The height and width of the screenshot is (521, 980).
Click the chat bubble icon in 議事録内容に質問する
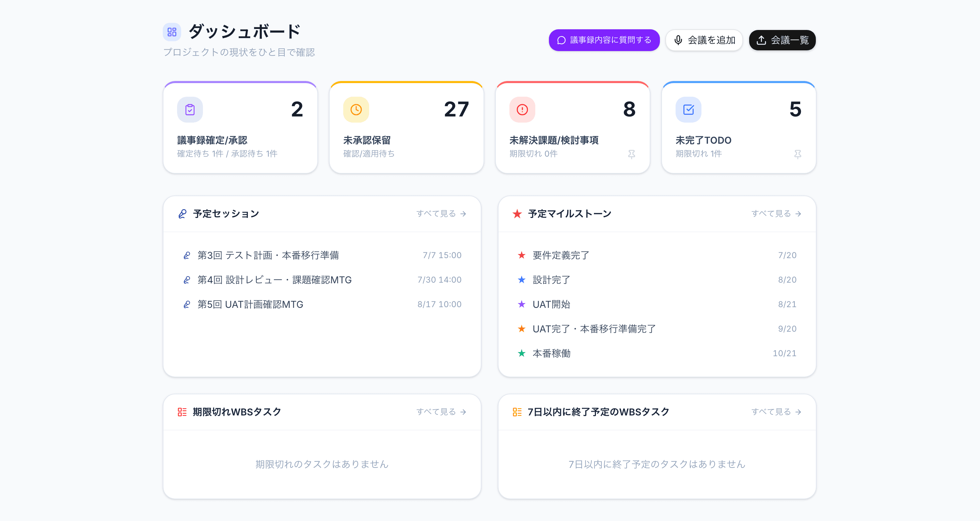[561, 40]
